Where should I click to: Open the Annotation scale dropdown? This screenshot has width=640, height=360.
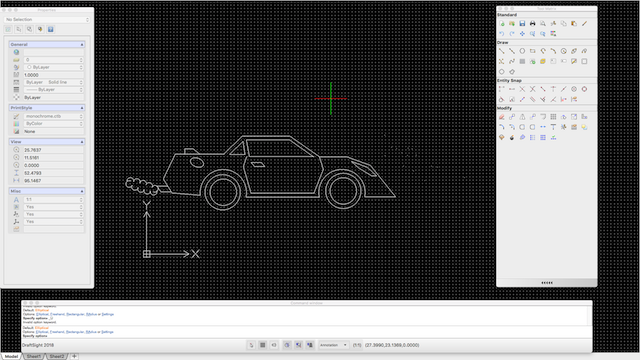(x=333, y=345)
